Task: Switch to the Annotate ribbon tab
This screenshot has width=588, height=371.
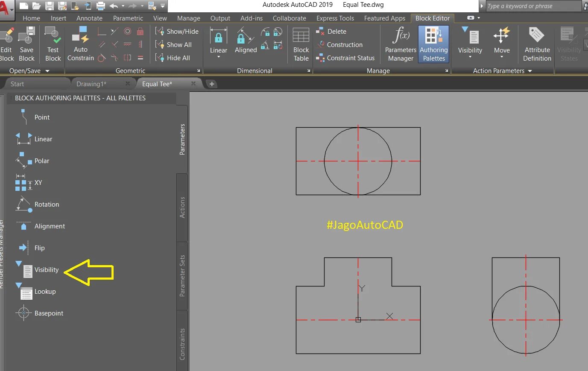Action: (89, 18)
